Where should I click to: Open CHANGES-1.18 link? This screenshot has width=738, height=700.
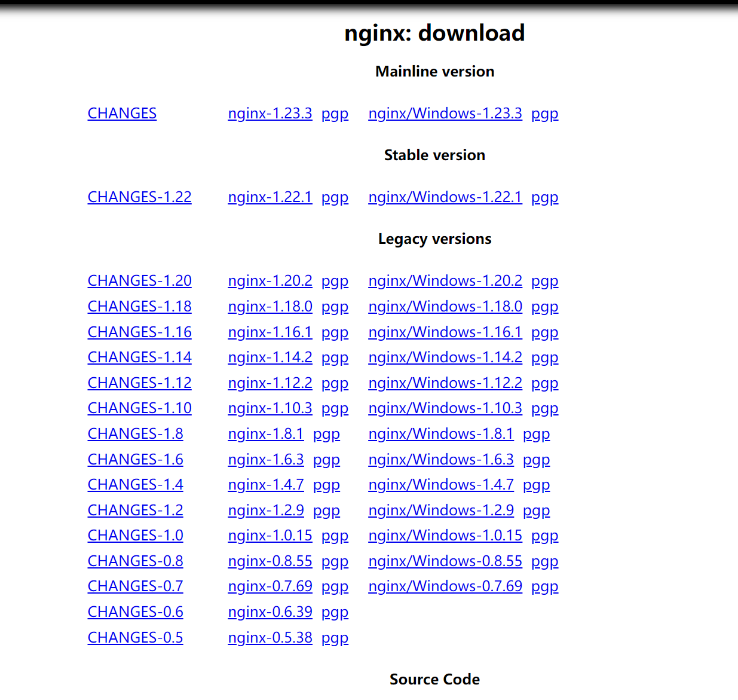[140, 307]
